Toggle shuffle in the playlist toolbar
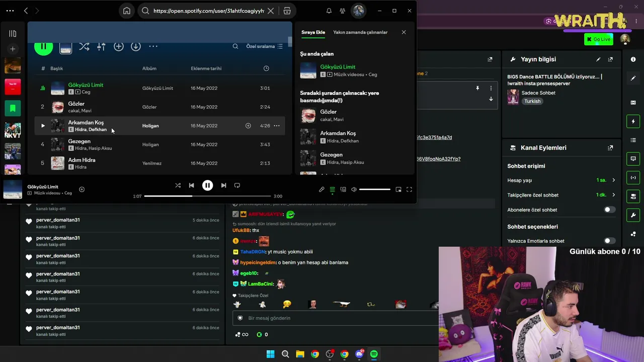This screenshot has width=644, height=362. point(84,46)
